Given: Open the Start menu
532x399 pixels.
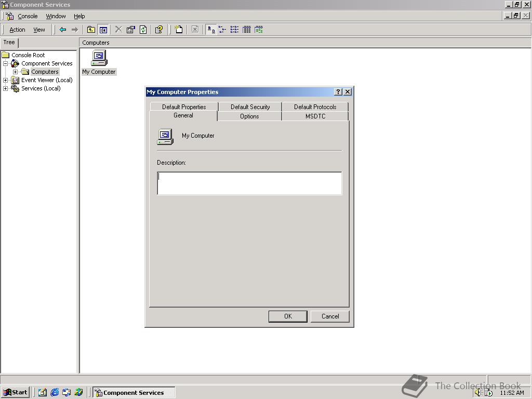Looking at the screenshot, I should [x=15, y=393].
